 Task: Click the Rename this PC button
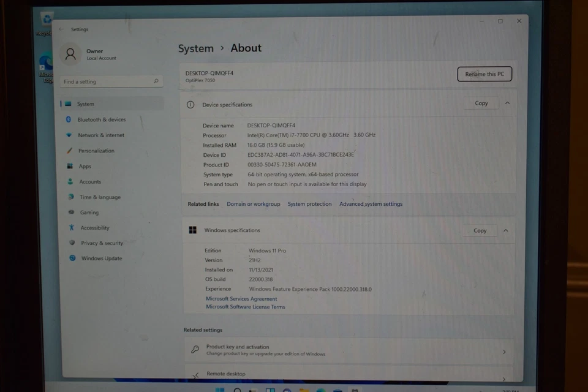click(484, 73)
